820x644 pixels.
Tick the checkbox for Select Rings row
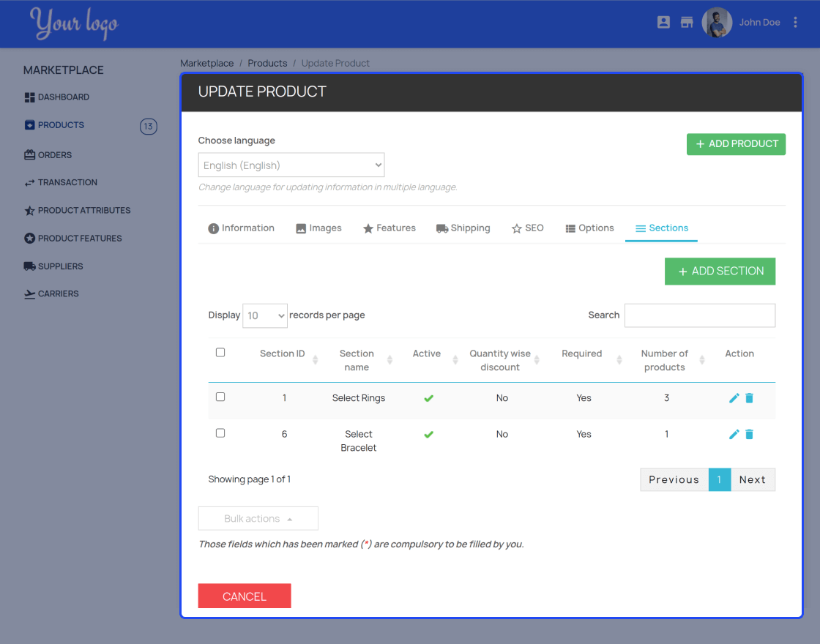pos(220,397)
